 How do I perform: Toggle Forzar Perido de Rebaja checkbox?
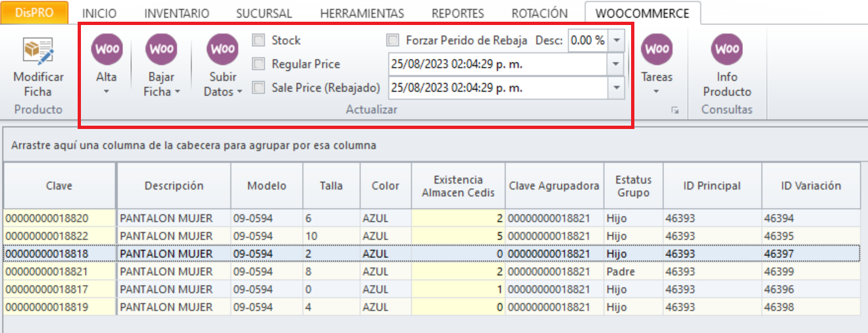393,40
